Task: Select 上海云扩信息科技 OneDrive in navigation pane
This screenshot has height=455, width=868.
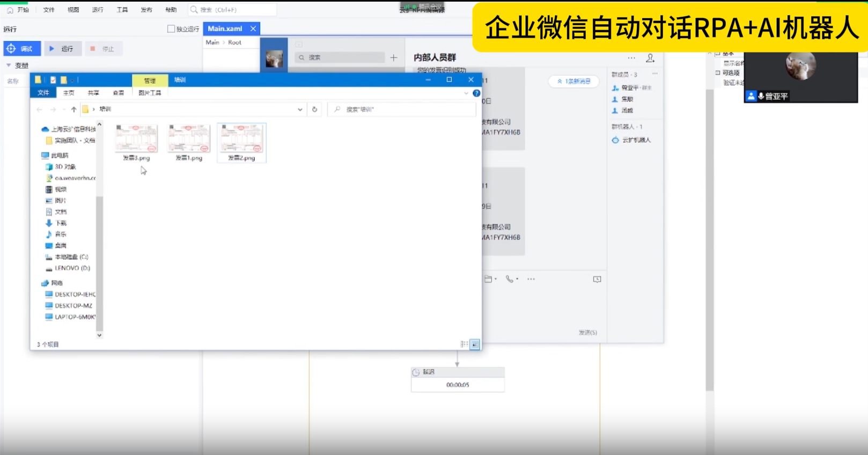Action: (69, 129)
